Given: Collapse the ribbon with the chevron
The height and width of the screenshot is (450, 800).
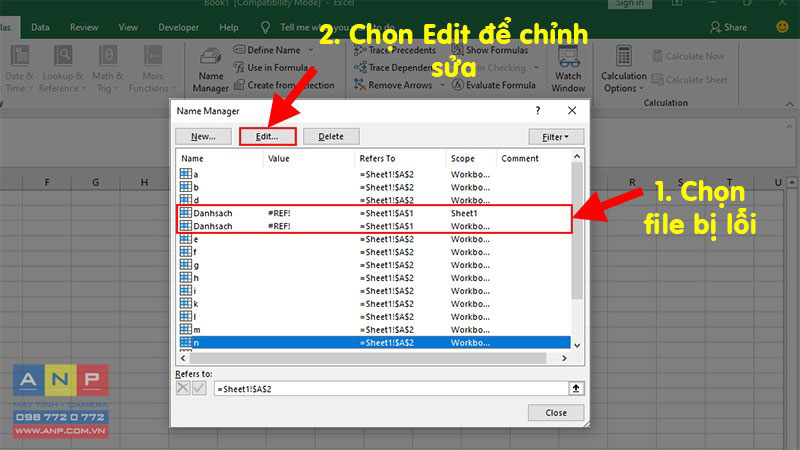Looking at the screenshot, I should click(789, 104).
